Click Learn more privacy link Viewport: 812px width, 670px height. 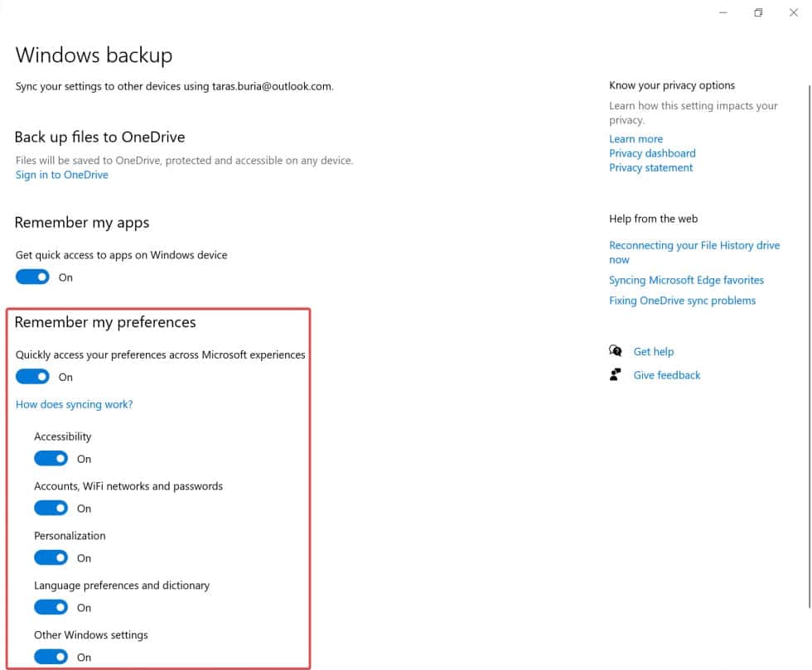636,139
